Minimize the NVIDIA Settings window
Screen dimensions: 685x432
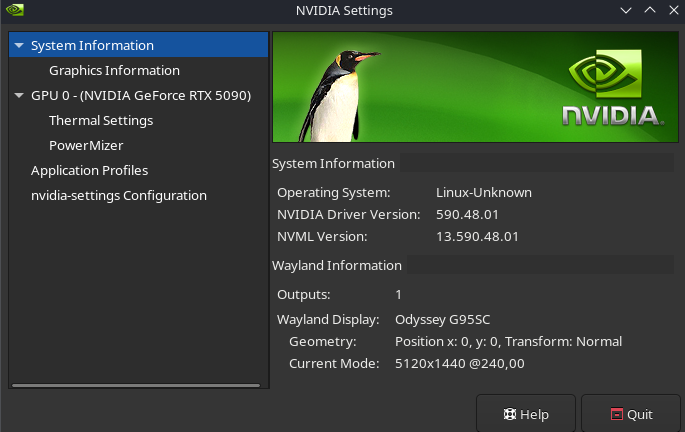click(626, 10)
